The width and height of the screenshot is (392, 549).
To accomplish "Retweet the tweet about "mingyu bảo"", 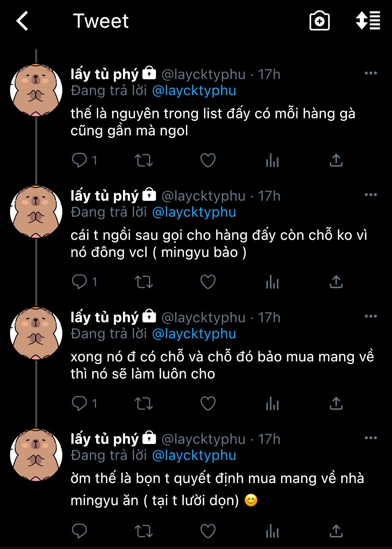I will point(144,282).
